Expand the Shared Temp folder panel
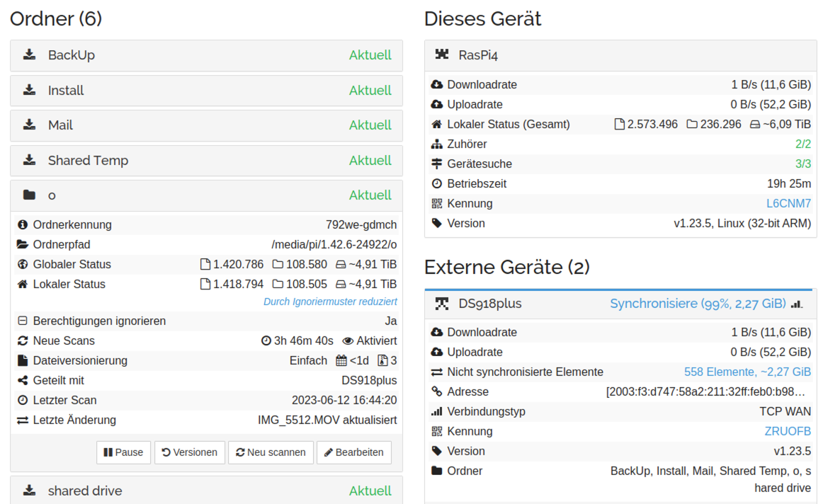 tap(206, 160)
